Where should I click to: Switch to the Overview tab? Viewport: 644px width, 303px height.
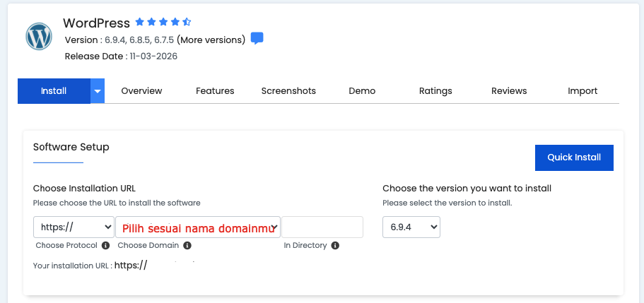tap(141, 90)
